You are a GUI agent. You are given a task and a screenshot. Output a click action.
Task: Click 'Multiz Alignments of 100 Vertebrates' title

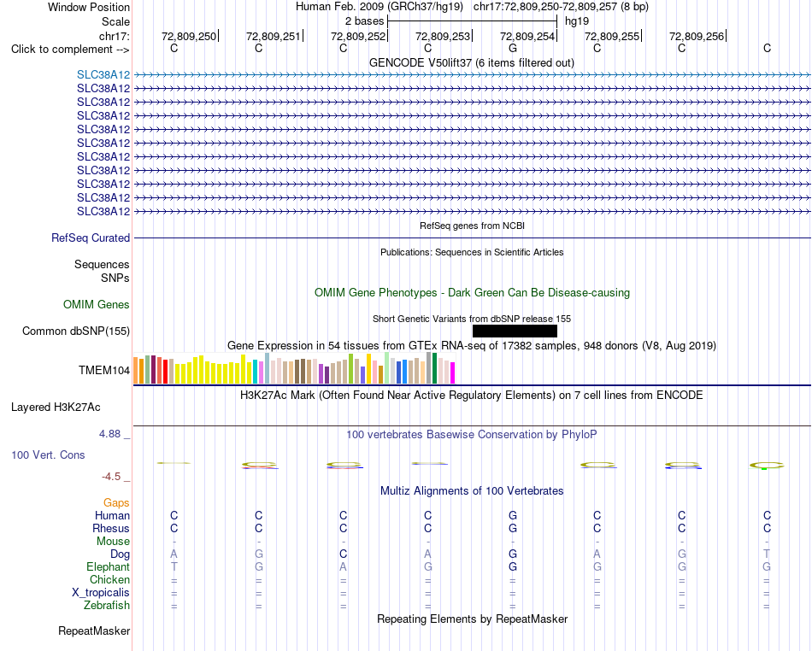pos(471,490)
